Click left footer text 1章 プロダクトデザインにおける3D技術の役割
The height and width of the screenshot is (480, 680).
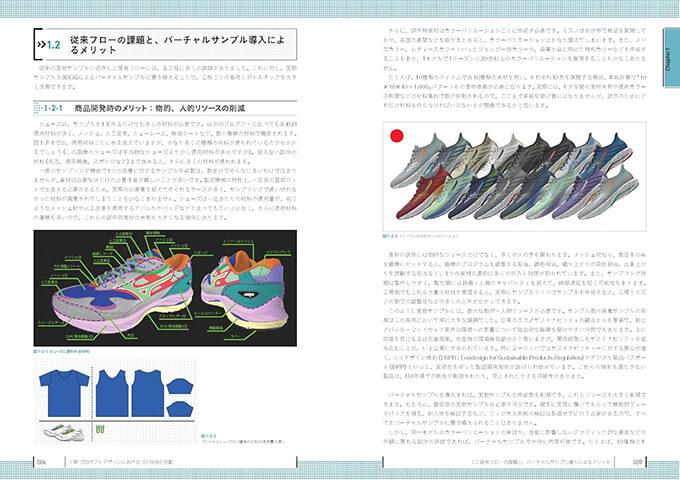pos(121,462)
